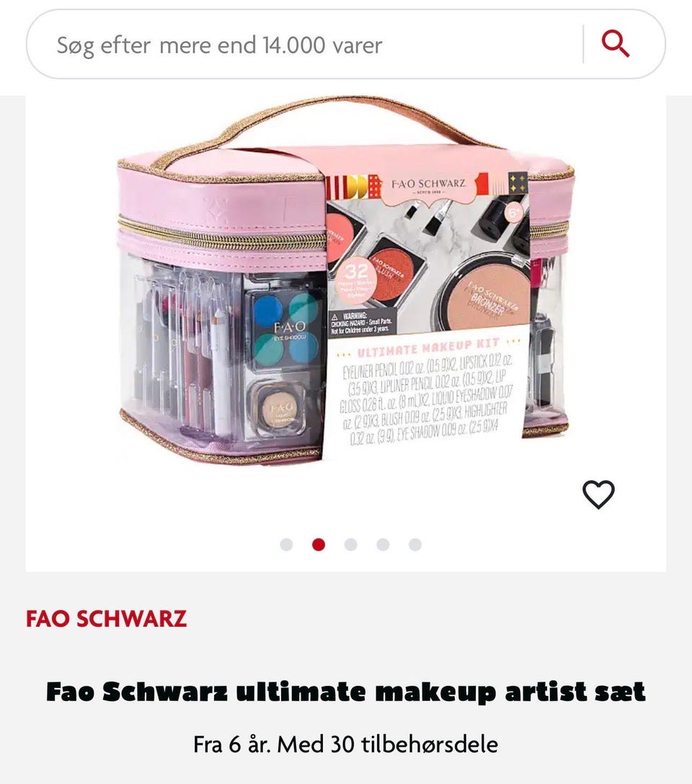Image resolution: width=692 pixels, height=784 pixels.
Task: Add product to favorites with heart icon
Action: tap(598, 495)
